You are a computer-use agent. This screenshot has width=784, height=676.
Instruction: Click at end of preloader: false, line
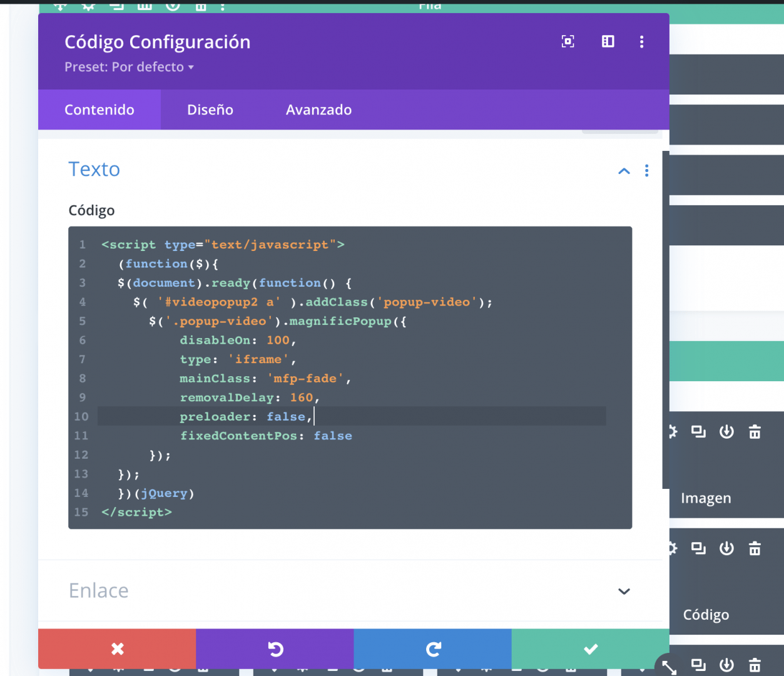[x=314, y=416]
